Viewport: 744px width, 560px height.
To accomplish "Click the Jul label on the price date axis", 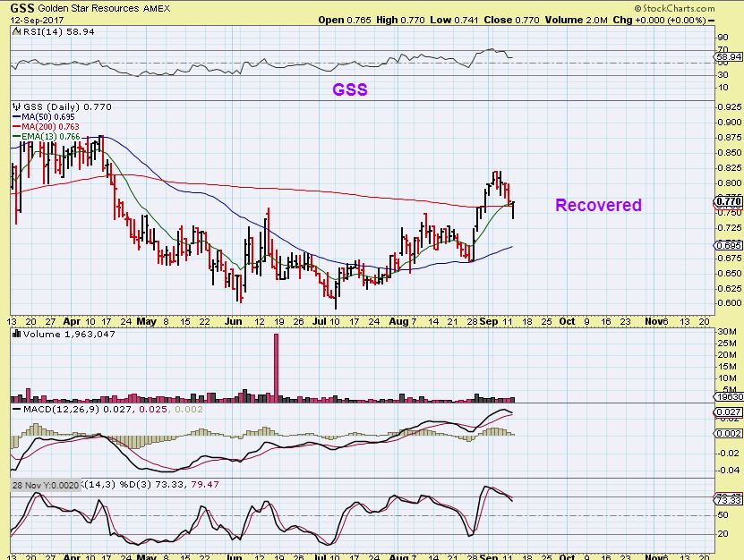I will click(x=320, y=321).
